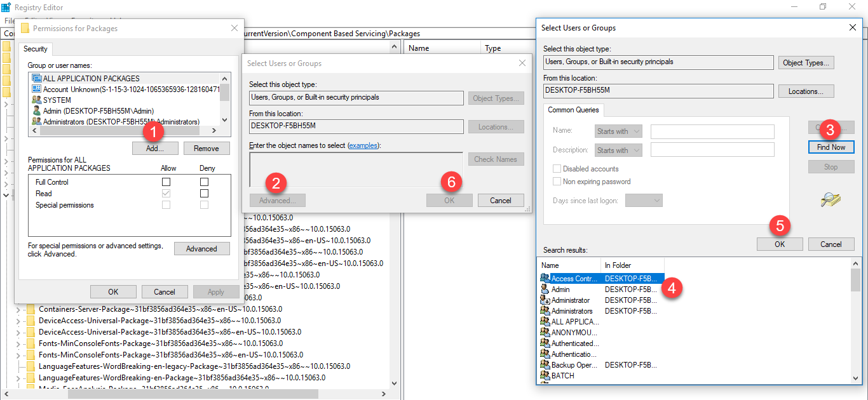Click the Check Names button

pyautogui.click(x=496, y=159)
